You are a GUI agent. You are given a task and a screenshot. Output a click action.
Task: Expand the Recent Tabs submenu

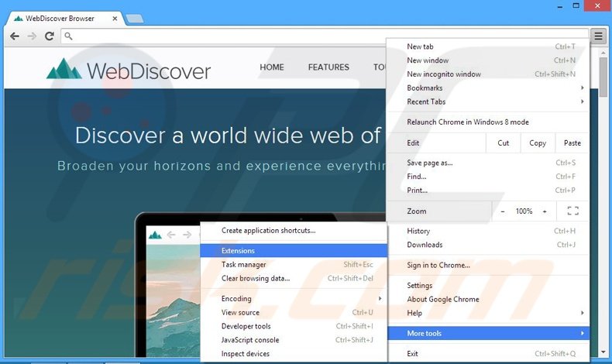(x=488, y=101)
